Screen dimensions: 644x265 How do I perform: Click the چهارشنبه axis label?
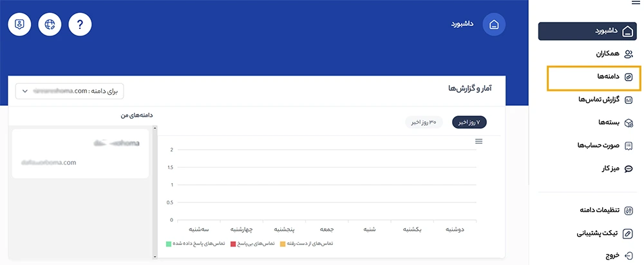[x=242, y=229]
